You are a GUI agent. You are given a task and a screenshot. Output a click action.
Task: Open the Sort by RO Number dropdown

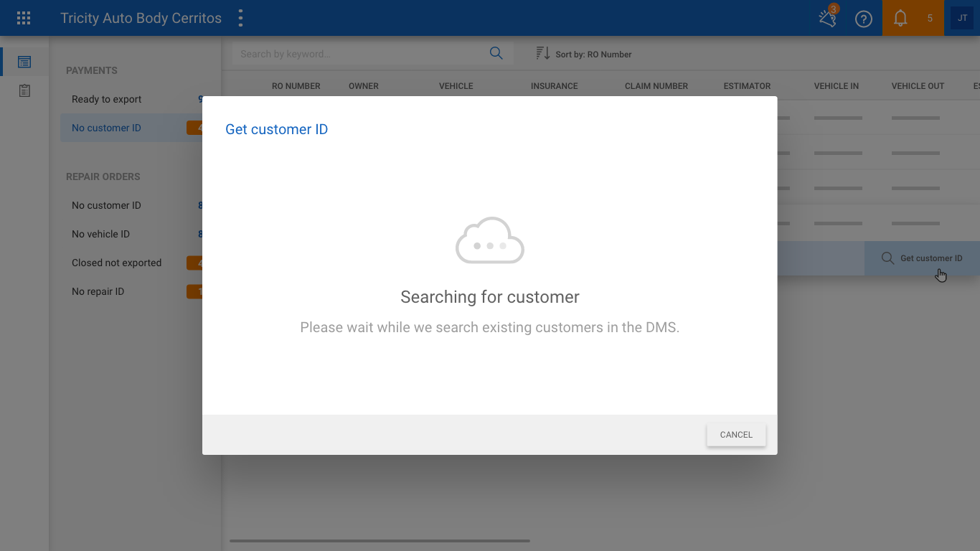coord(584,54)
